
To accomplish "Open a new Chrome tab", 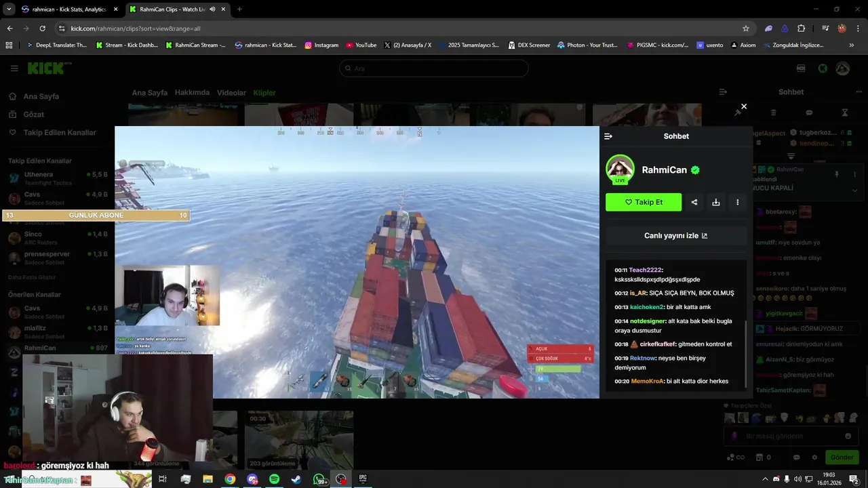I will [x=239, y=9].
